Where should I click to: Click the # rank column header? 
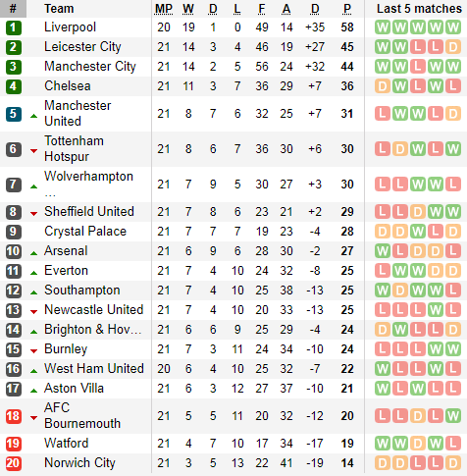(x=13, y=9)
